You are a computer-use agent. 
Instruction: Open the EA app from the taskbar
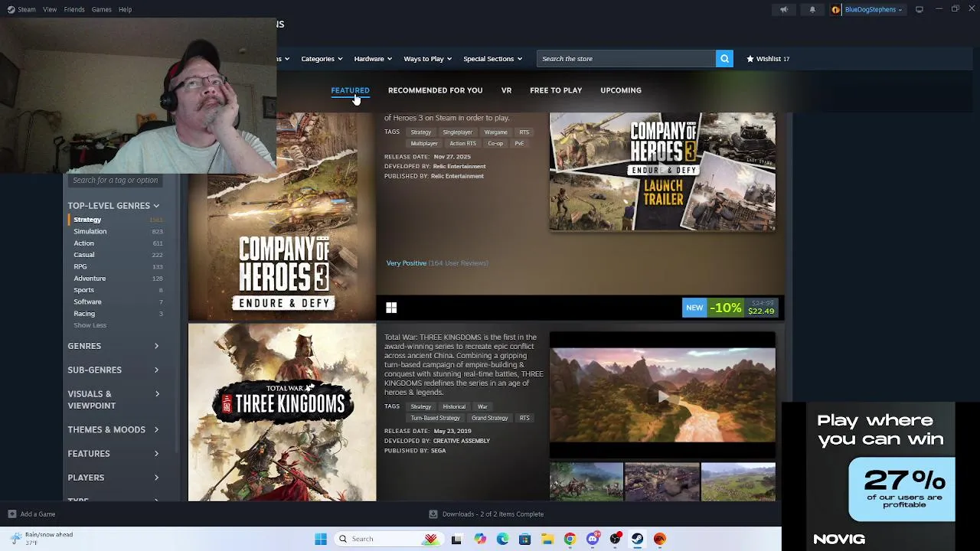pyautogui.click(x=660, y=539)
